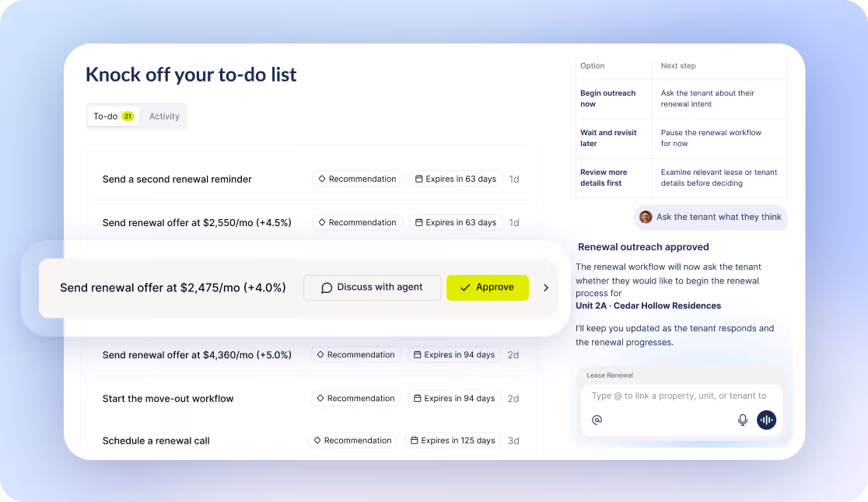The height and width of the screenshot is (502, 868).
Task: Click diamond icon on $4,360/mo offer row
Action: (x=320, y=354)
